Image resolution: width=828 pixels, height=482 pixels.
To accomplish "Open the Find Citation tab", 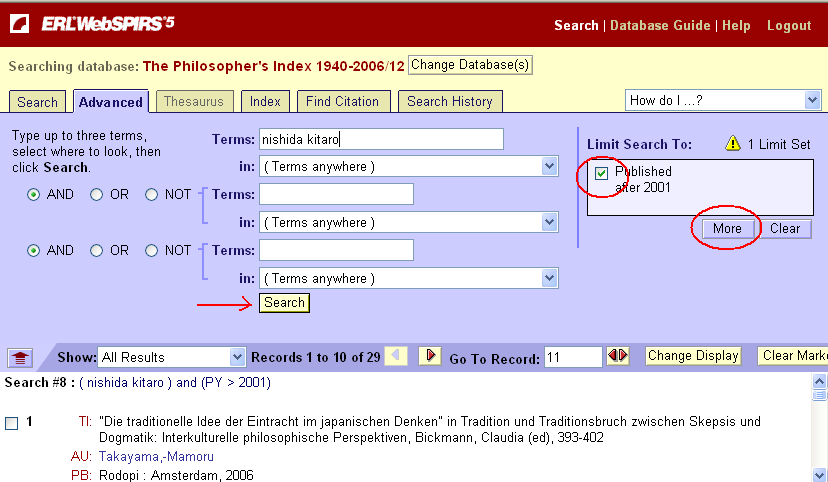I will tap(343, 101).
